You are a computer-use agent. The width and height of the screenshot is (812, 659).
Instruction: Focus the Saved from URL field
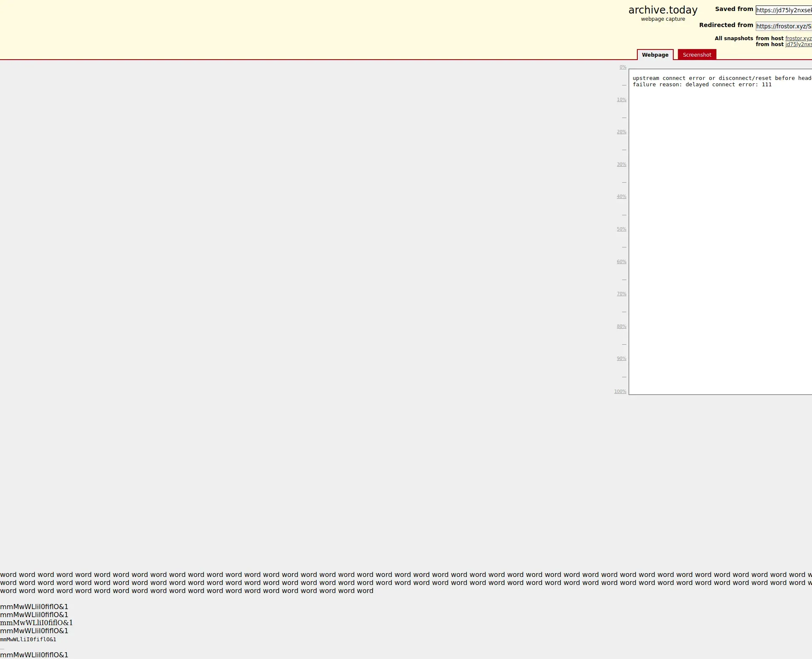pos(784,10)
